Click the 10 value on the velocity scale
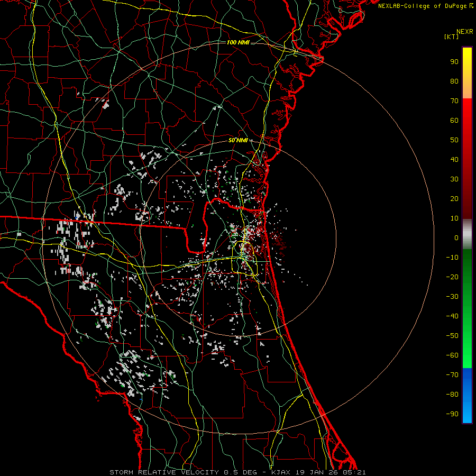 (x=454, y=218)
